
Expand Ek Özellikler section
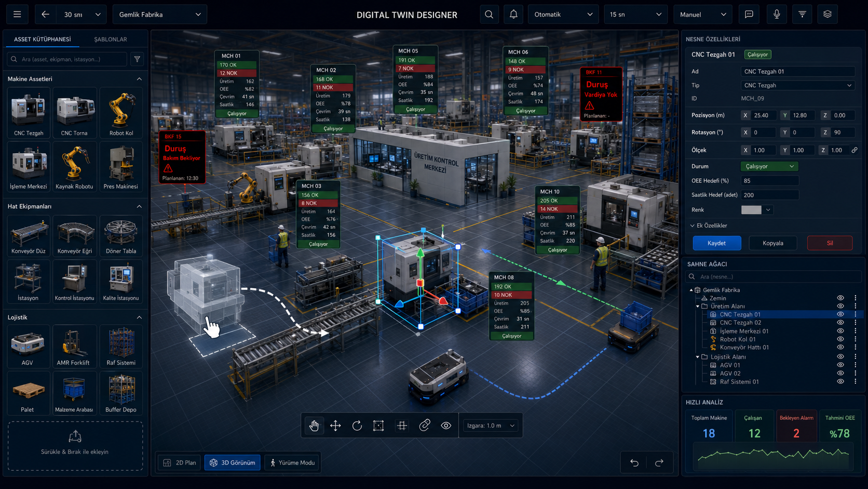tap(709, 226)
